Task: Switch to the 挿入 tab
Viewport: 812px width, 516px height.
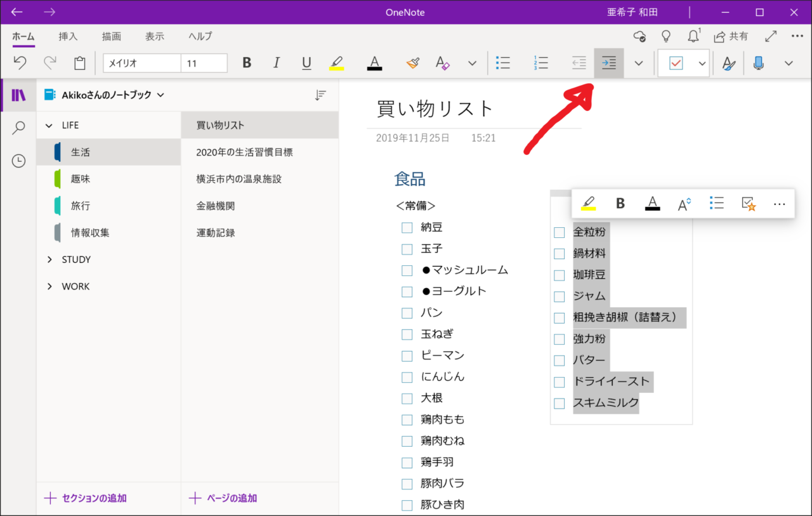Action: [x=68, y=36]
